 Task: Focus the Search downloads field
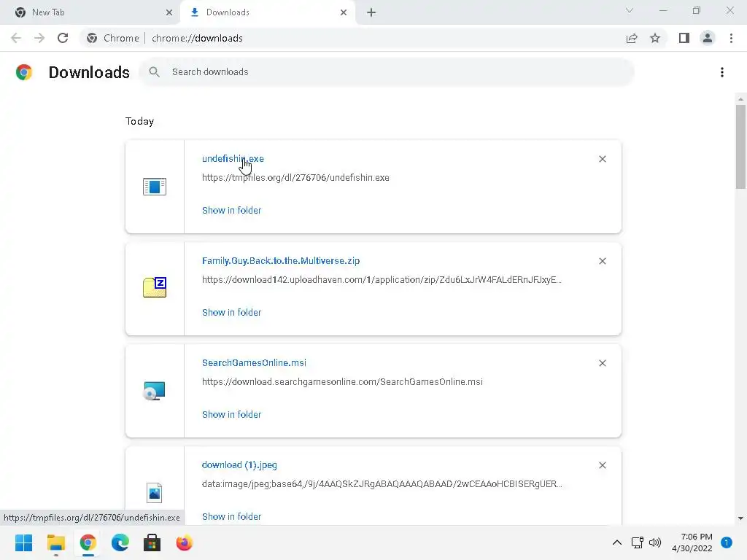[394, 72]
